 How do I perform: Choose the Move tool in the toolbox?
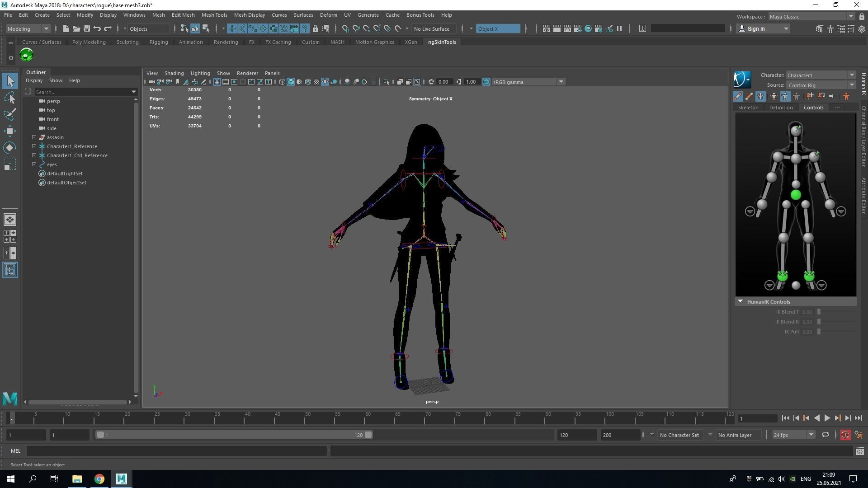[10, 131]
